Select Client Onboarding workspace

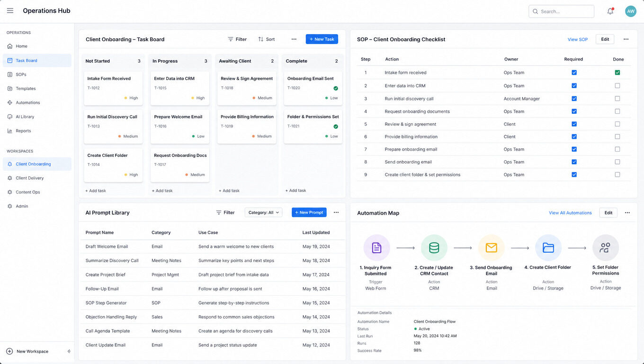coord(37,164)
